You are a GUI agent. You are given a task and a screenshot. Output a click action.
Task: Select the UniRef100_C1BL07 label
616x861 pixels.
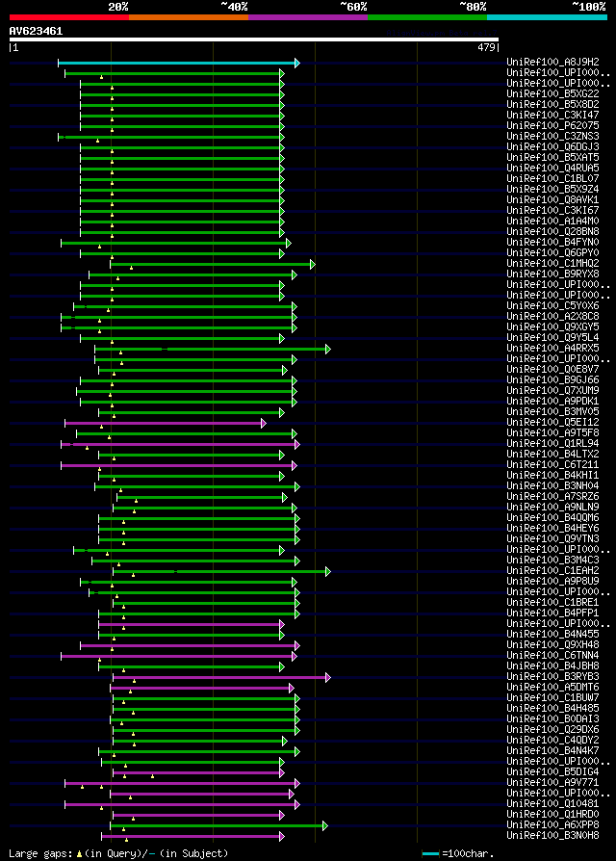[552, 178]
